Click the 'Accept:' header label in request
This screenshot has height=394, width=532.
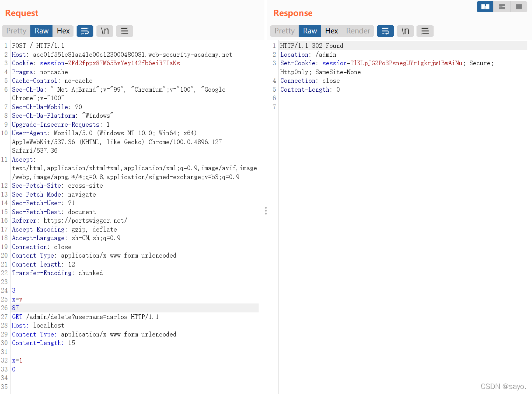click(24, 160)
